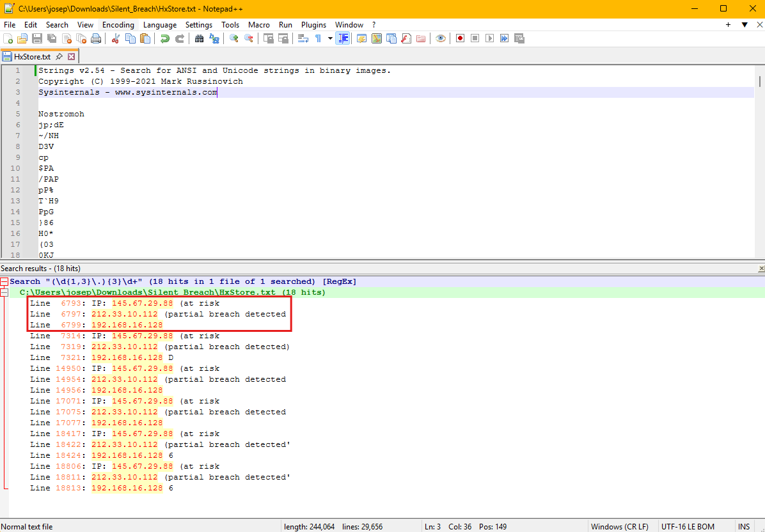The width and height of the screenshot is (765, 532).
Task: Toggle the Indent Guide toolbar button
Action: (x=343, y=39)
